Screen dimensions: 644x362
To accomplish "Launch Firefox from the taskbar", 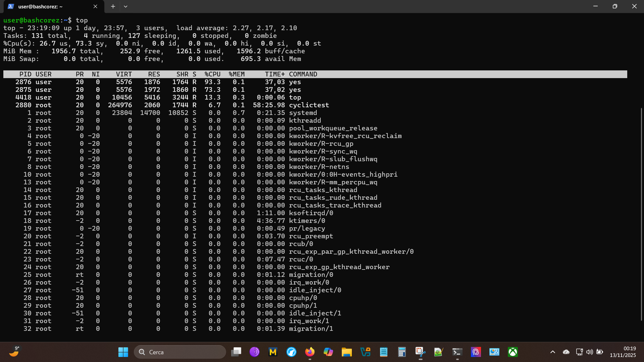I will coord(310,352).
